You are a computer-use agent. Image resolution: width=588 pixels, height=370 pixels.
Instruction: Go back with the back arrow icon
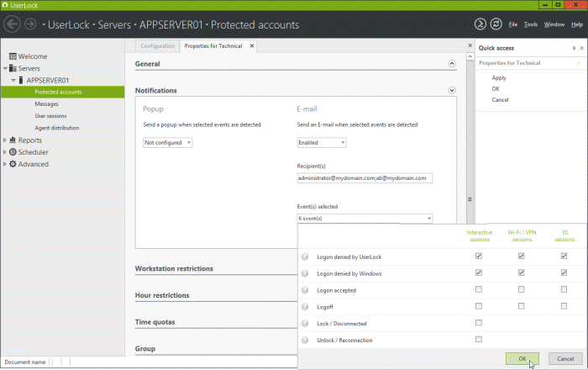12,24
